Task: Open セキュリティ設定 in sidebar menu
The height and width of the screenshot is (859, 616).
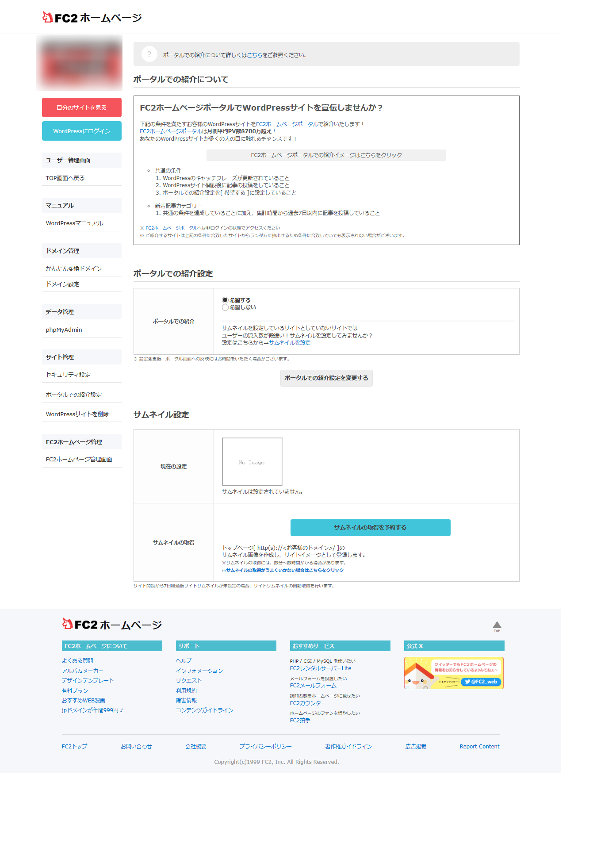Action: coord(68,375)
